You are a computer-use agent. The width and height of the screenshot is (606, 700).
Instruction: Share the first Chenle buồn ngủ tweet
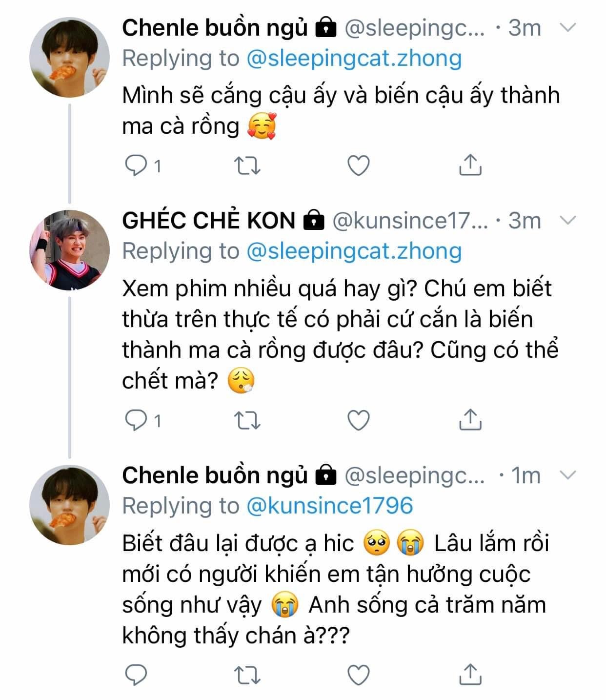[x=470, y=165]
